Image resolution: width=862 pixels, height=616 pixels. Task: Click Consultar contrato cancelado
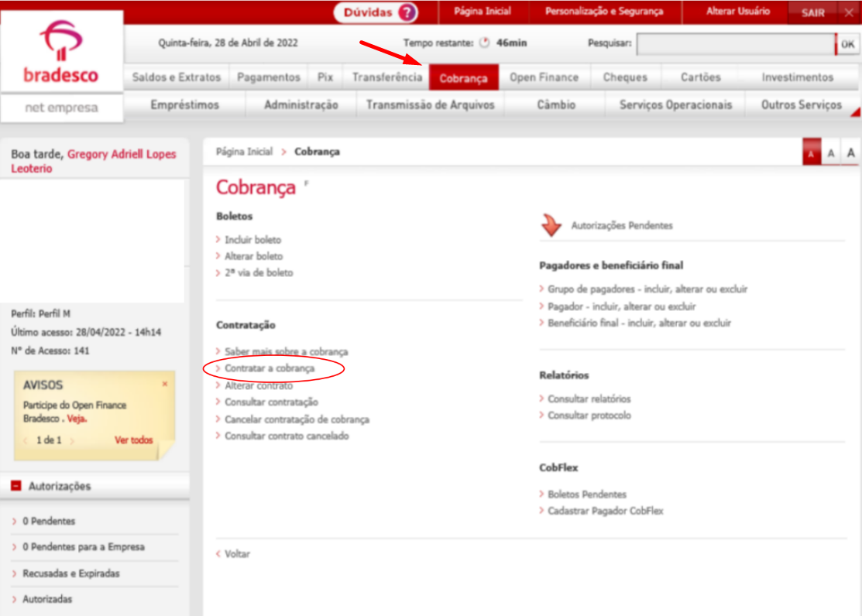tap(287, 436)
